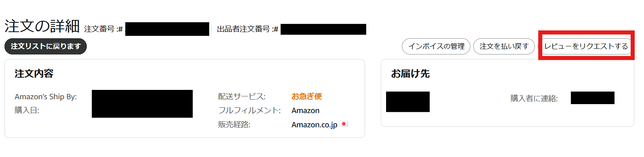Click the 配送サービス label
This screenshot has height=157, width=644.
click(242, 96)
